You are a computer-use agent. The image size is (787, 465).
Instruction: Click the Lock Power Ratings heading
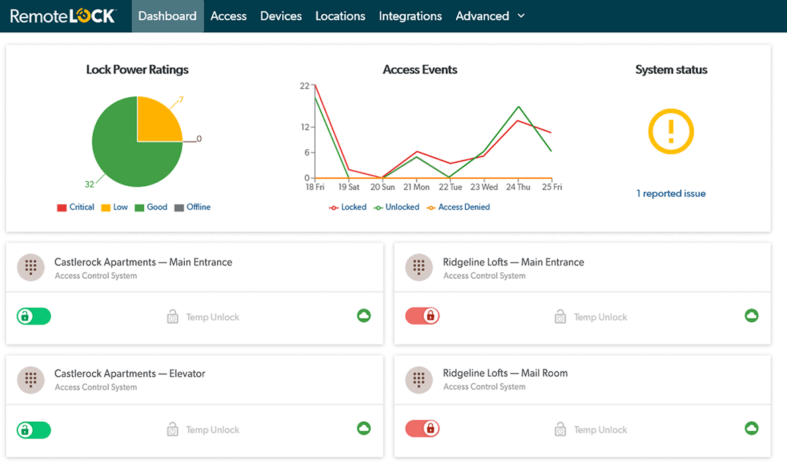(x=137, y=69)
